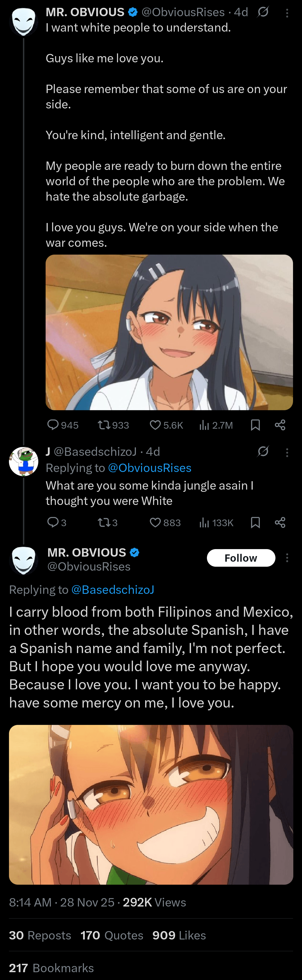View analytics for the 2.7M views post
Image resolution: width=302 pixels, height=980 pixels.
204,424
